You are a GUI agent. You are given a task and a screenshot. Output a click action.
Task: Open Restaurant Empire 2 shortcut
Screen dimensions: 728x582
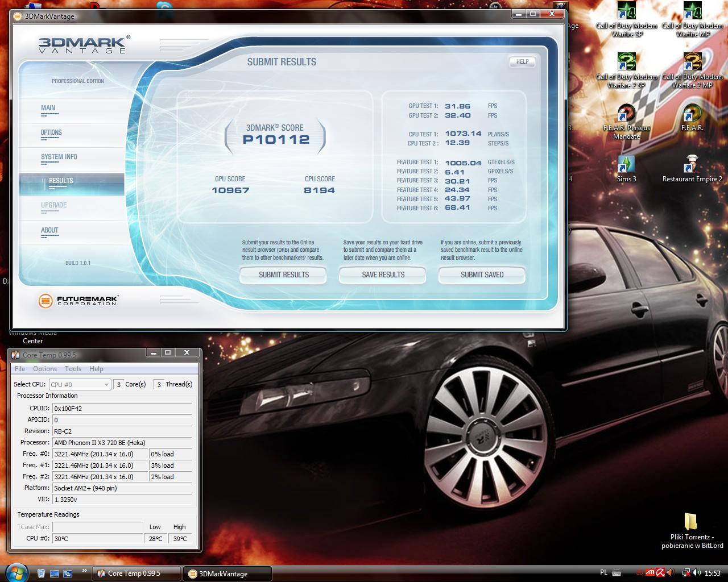[x=692, y=169]
